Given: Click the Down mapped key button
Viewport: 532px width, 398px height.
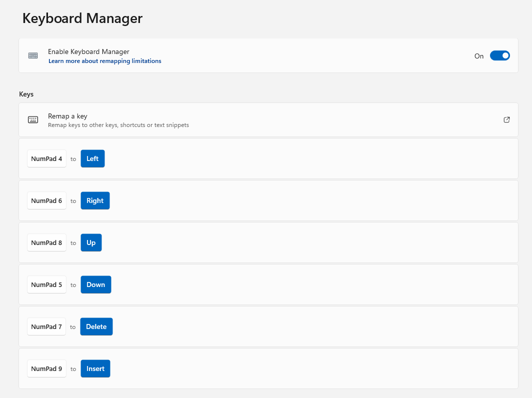Looking at the screenshot, I should (x=96, y=284).
